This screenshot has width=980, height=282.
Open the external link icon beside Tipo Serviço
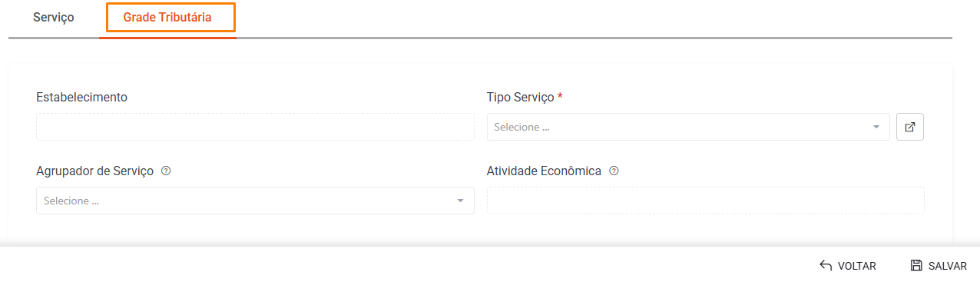[x=909, y=127]
